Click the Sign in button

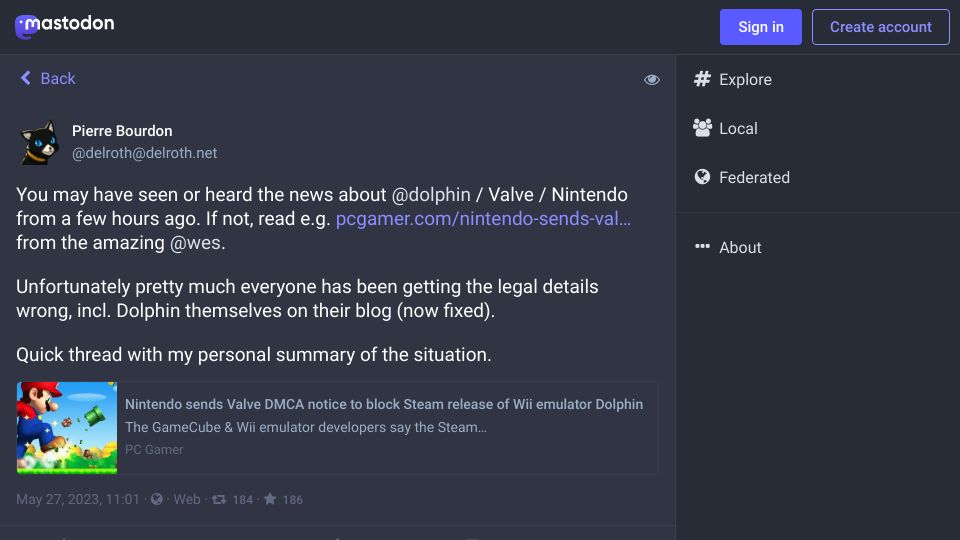click(x=760, y=27)
